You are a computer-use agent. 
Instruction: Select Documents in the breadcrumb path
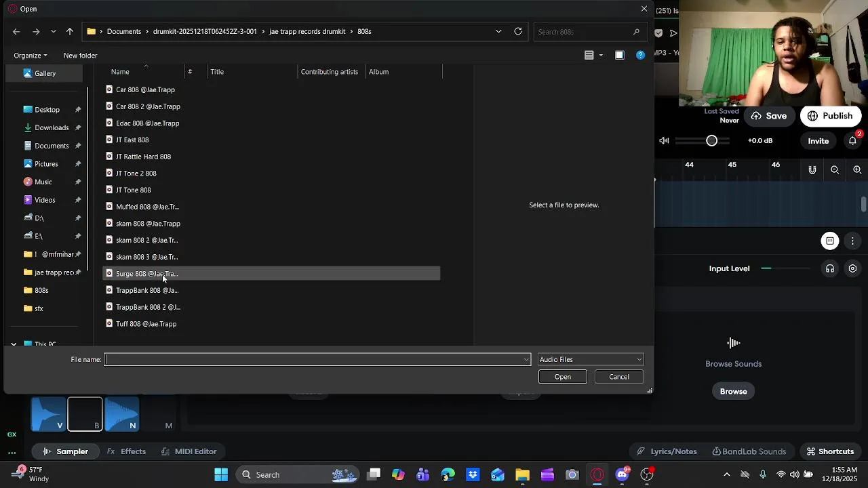coord(124,31)
